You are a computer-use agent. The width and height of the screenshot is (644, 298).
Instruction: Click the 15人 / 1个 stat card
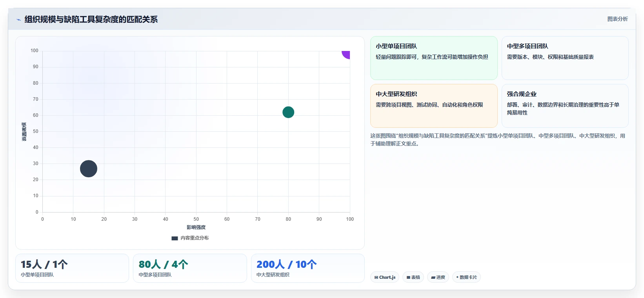pos(72,268)
